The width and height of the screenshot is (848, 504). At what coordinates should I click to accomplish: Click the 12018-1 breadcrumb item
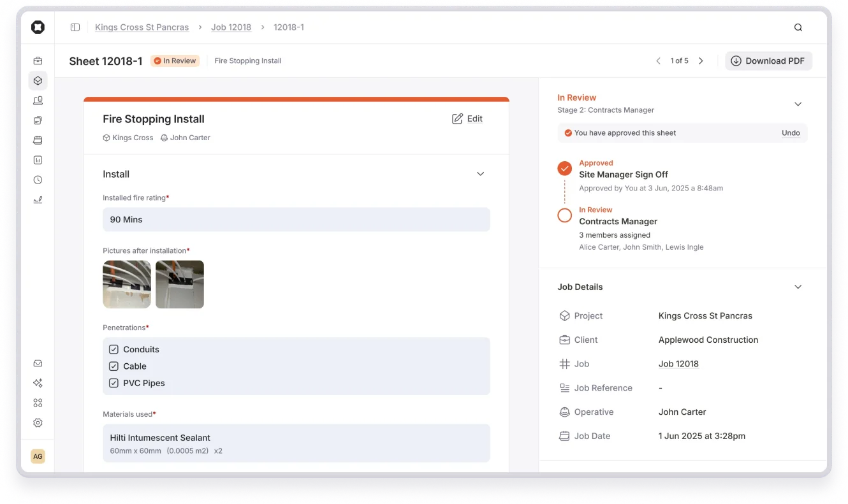tap(289, 27)
